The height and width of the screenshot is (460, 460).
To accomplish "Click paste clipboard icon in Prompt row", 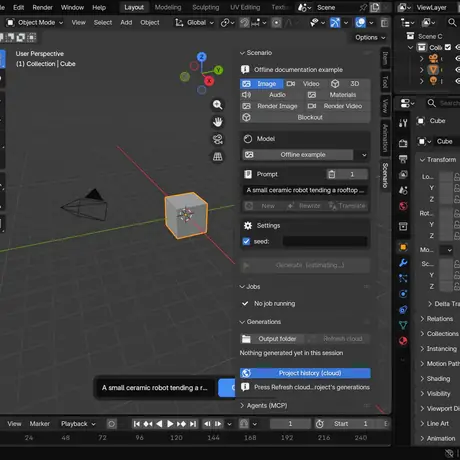I will coord(332,174).
